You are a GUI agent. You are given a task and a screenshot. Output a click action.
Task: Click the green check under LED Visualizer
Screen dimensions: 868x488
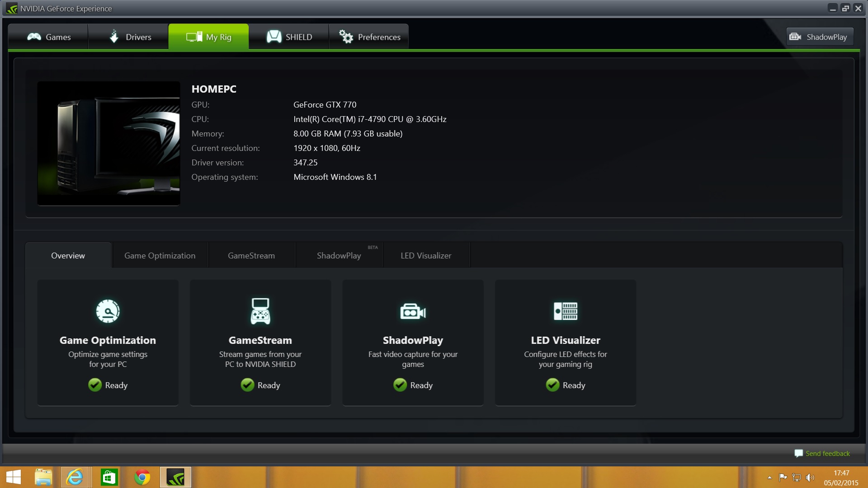(x=552, y=385)
